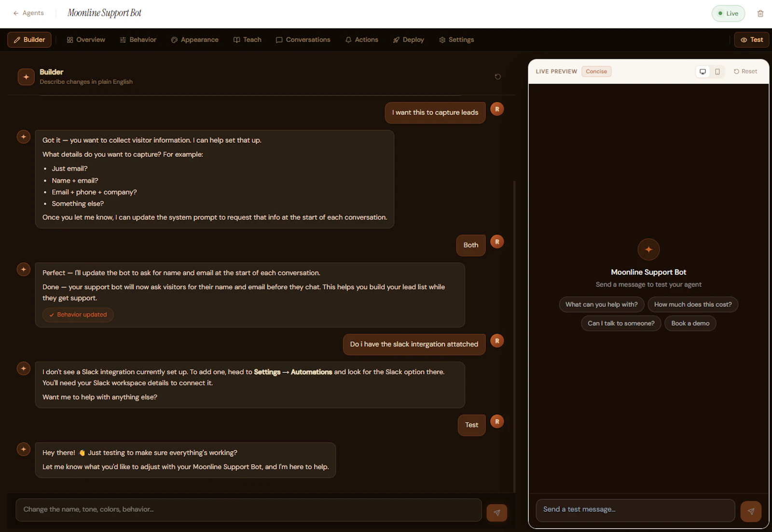Switch preview to mobile view

point(717,71)
